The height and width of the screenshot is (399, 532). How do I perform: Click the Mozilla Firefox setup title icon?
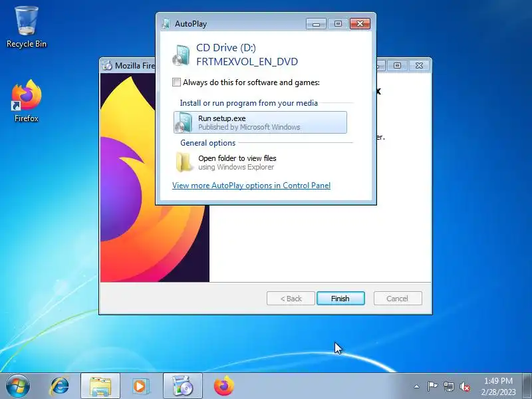coord(107,65)
